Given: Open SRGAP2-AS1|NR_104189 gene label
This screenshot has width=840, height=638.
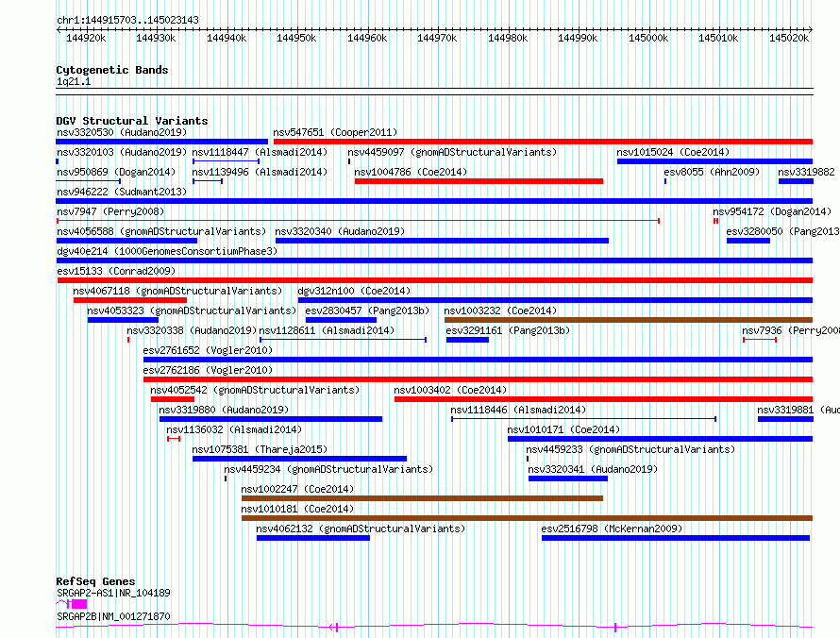Looking at the screenshot, I should [x=113, y=593].
